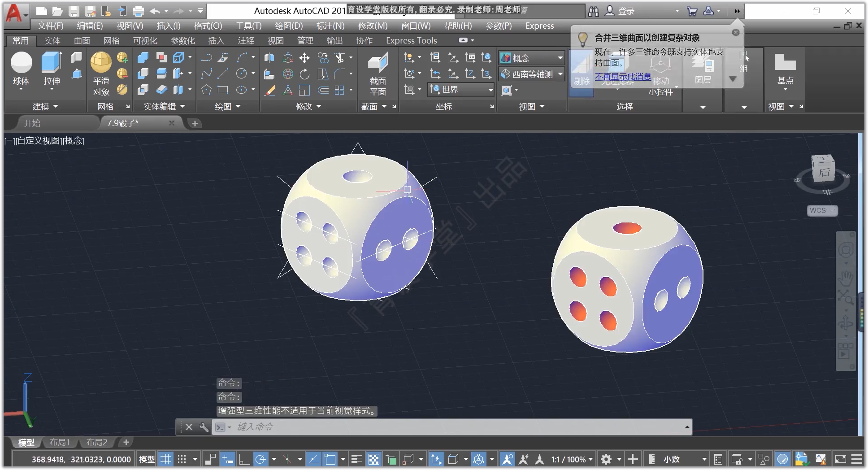Click the 3D Mirror tool in Modify panel
The height and width of the screenshot is (470, 868).
(269, 57)
